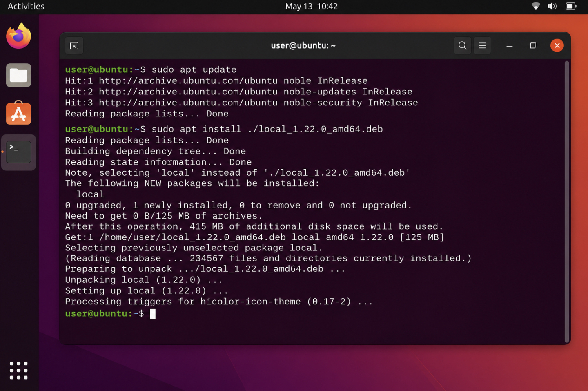Open terminal search
Viewport: 588px width, 391px height.
point(462,45)
